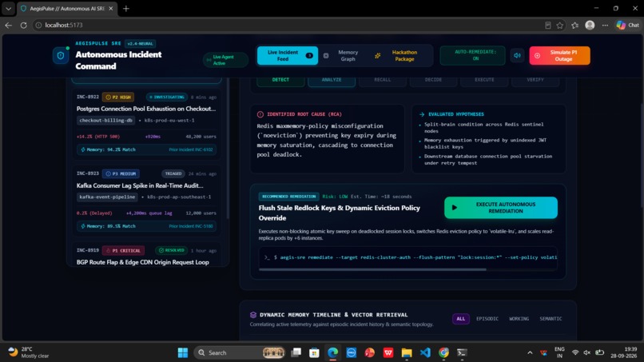Select the DETECT pipeline stage
644x362 pixels.
click(x=280, y=80)
